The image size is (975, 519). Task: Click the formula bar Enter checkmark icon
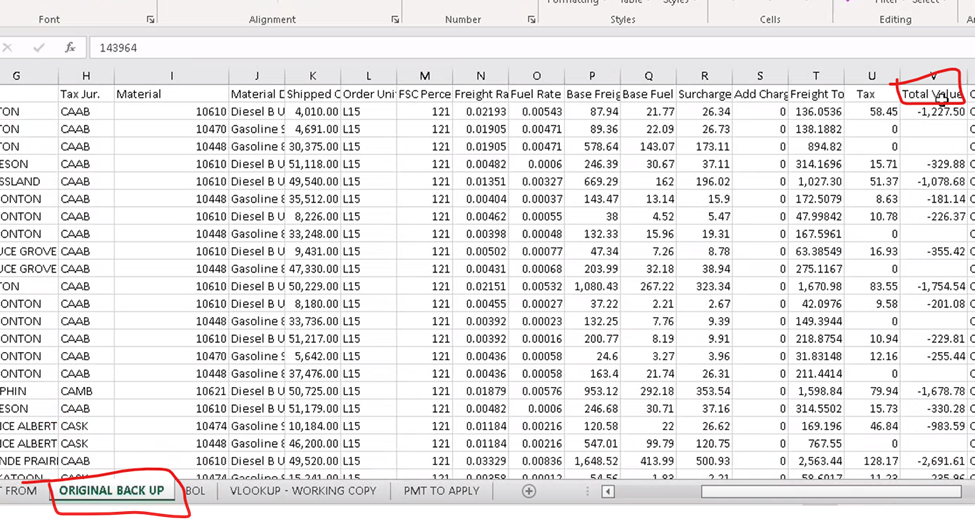(x=39, y=48)
